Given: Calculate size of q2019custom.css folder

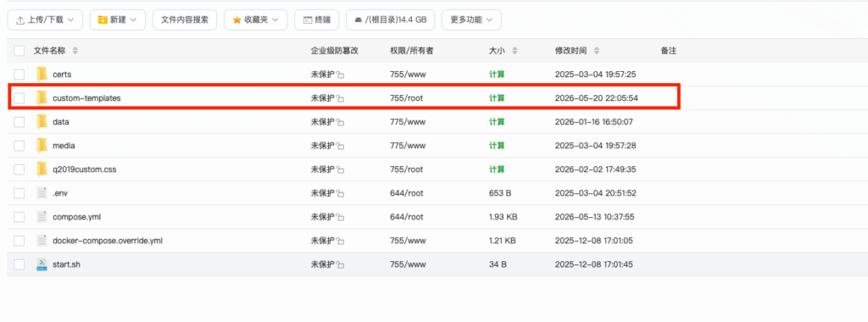Looking at the screenshot, I should coord(497,169).
